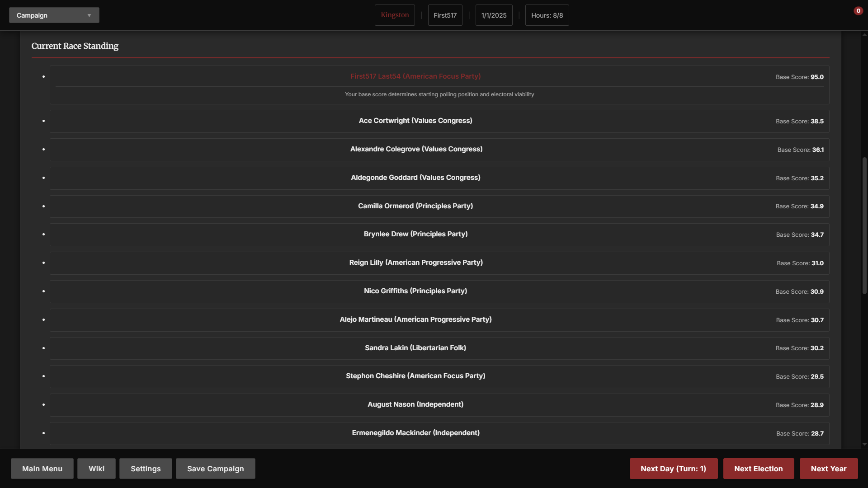
Task: Open the Campaign dropdown menu
Action: [x=54, y=15]
